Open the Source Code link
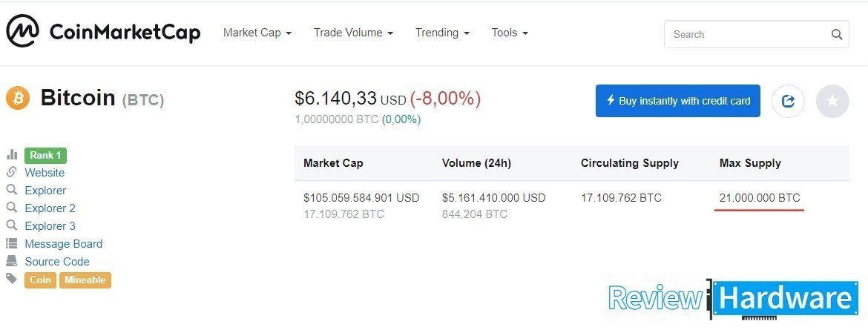The image size is (868, 330). coord(57,262)
